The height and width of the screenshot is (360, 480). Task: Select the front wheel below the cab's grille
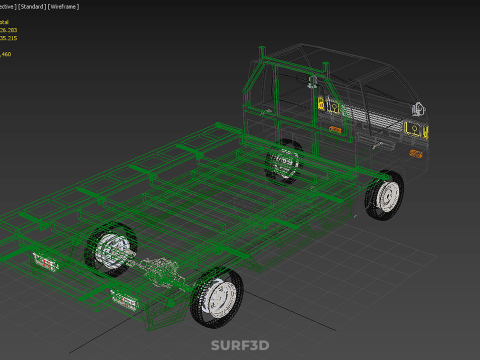pyautogui.click(x=384, y=195)
